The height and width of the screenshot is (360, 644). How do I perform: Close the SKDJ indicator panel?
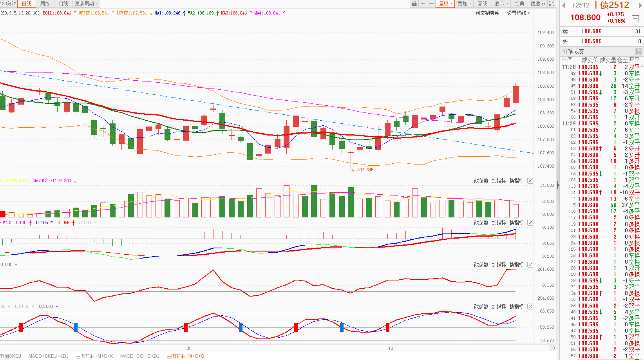[x=530, y=306]
